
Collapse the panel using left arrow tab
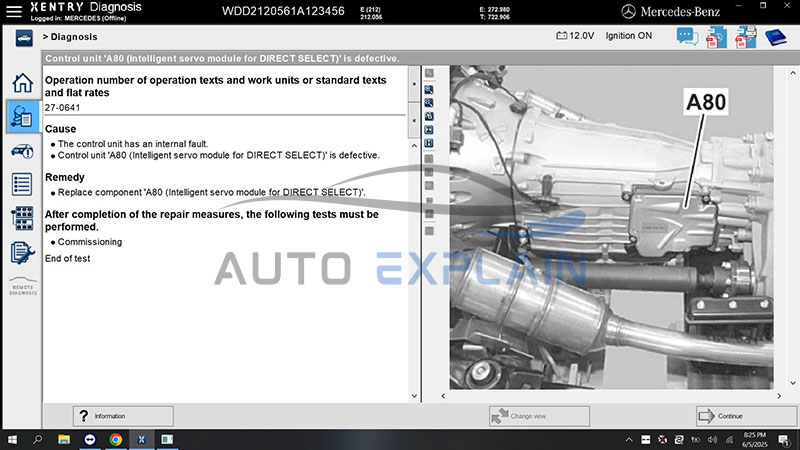tap(414, 120)
